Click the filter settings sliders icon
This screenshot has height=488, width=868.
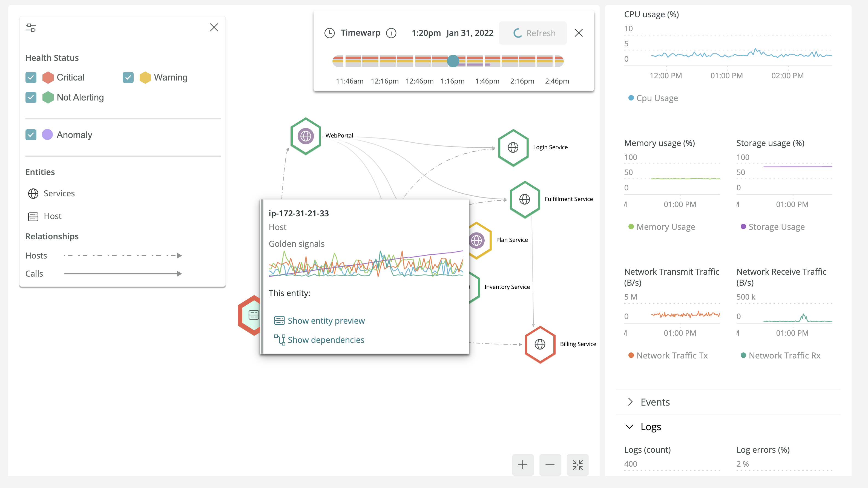31,28
